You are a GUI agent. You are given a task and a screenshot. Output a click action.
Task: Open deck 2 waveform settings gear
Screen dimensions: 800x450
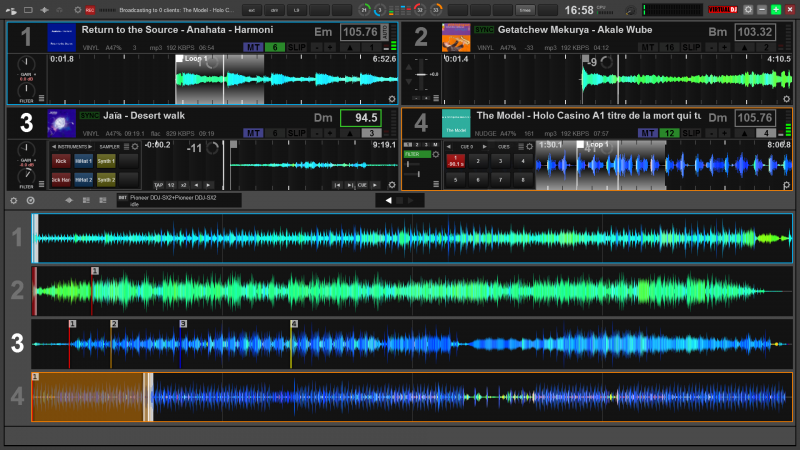pos(786,99)
